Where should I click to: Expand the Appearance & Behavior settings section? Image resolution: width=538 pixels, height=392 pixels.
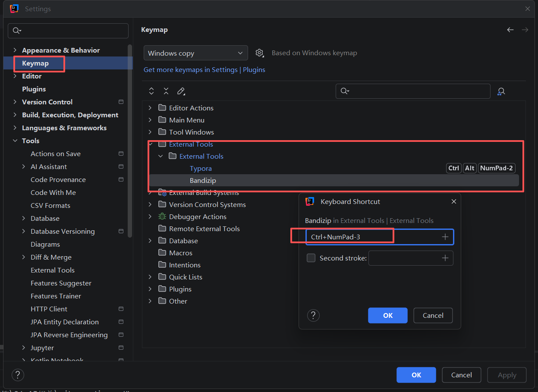(16, 50)
